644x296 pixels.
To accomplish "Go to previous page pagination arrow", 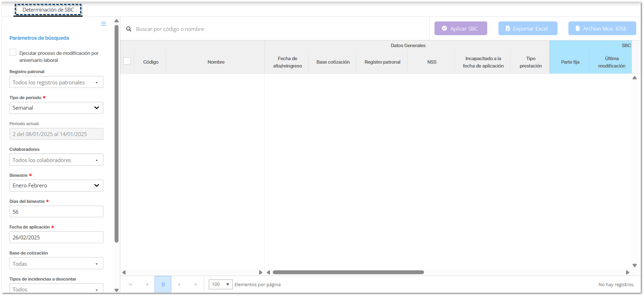I will 147,284.
